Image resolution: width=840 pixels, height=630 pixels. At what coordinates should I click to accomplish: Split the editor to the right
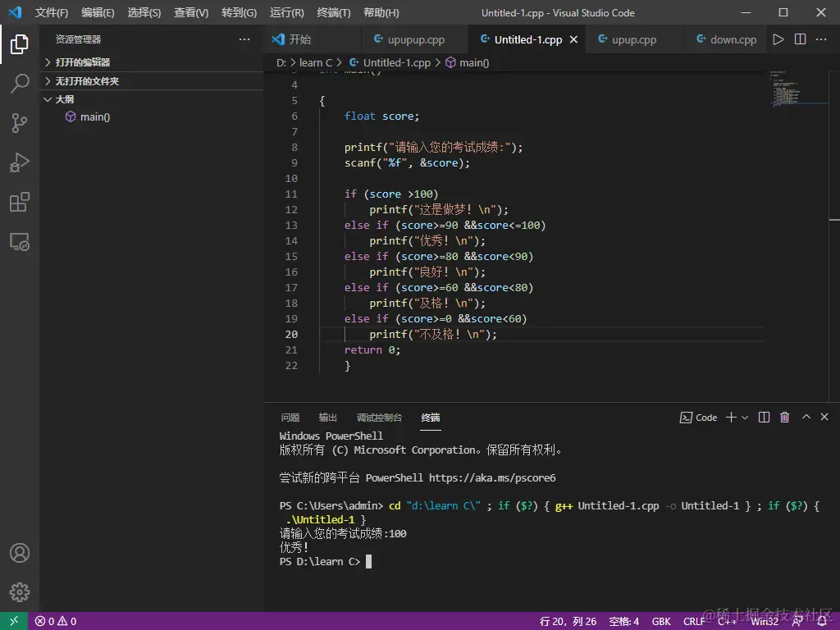tap(801, 39)
